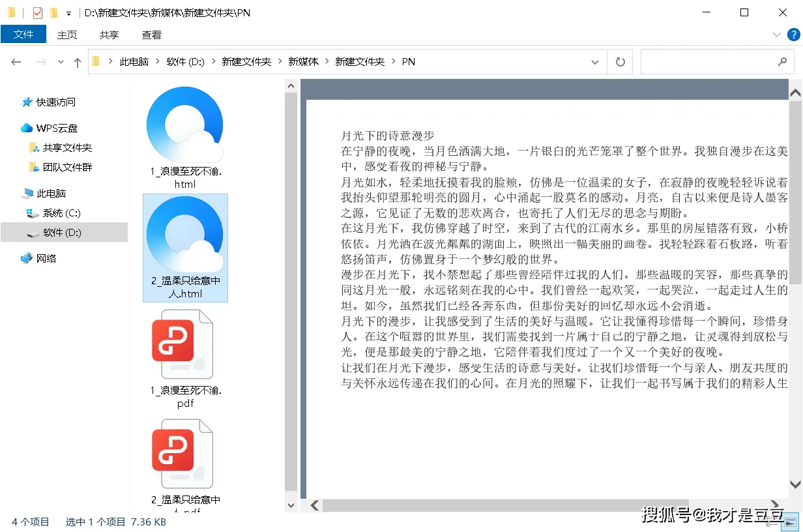
Task: Click the back navigation arrow
Action: 16,61
